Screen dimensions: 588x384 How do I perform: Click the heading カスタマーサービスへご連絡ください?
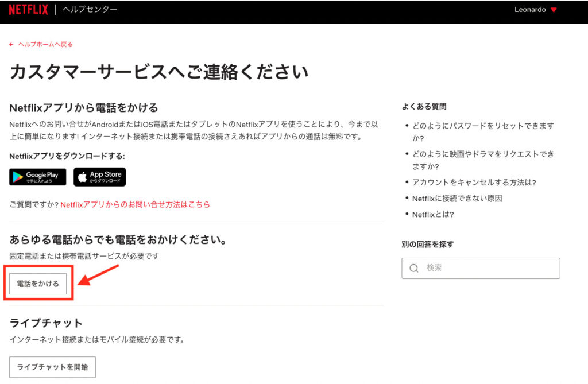point(159,72)
